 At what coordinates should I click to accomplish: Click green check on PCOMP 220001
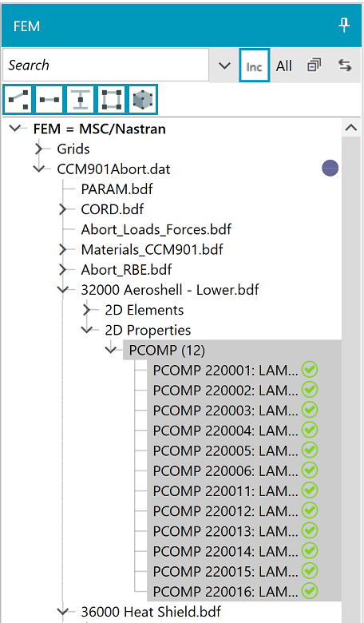click(310, 370)
